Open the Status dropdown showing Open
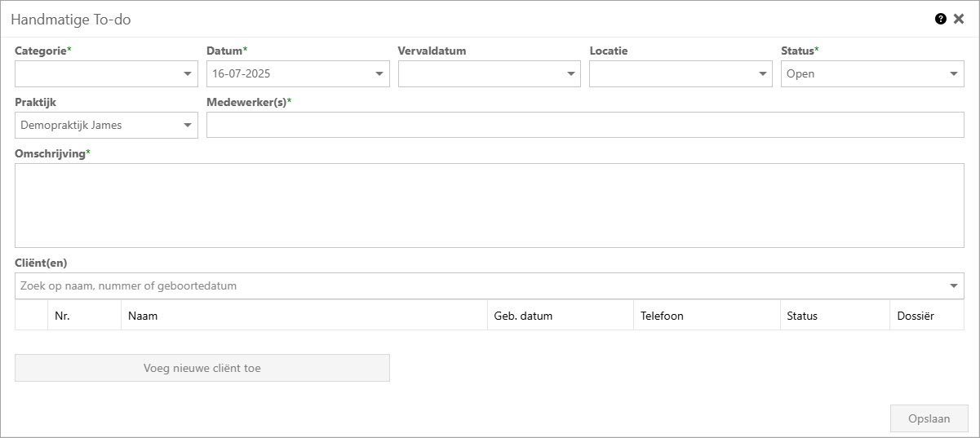 point(871,73)
